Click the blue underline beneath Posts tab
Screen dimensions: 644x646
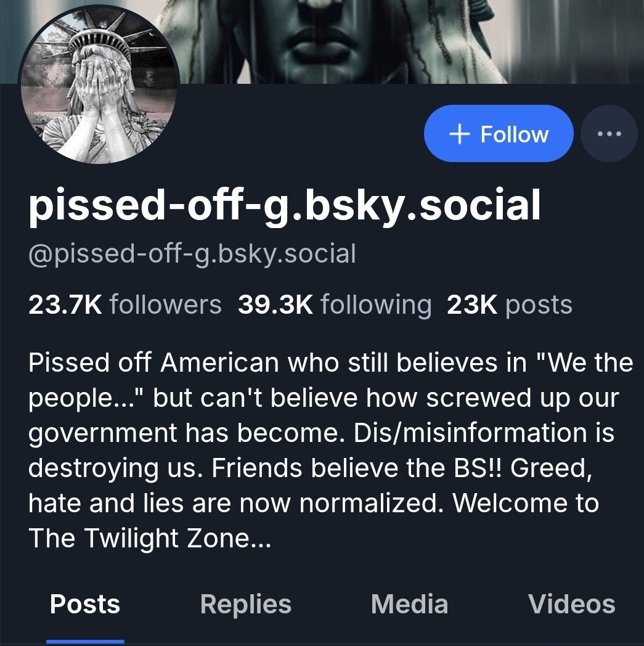[85, 642]
